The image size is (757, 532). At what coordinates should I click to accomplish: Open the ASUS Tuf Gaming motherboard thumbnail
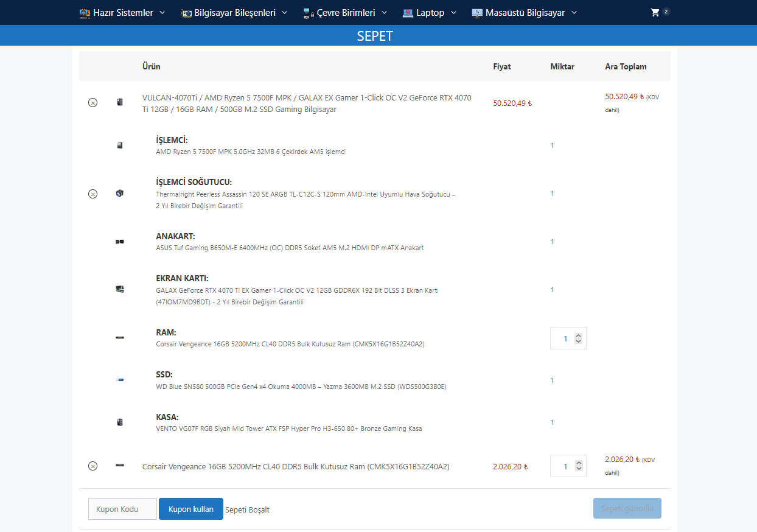pyautogui.click(x=120, y=242)
